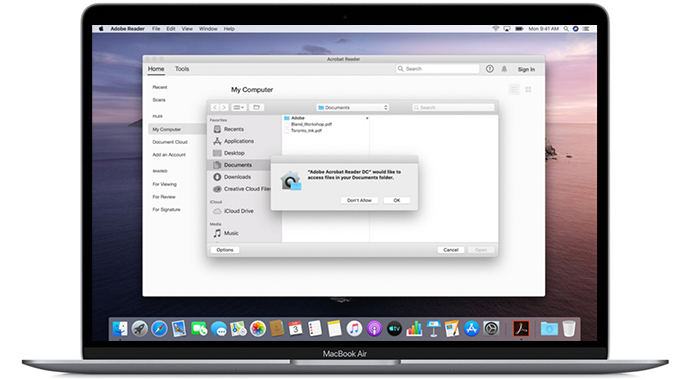Expand the Adobe folder arrow
This screenshot has width=690, height=380.
[367, 118]
